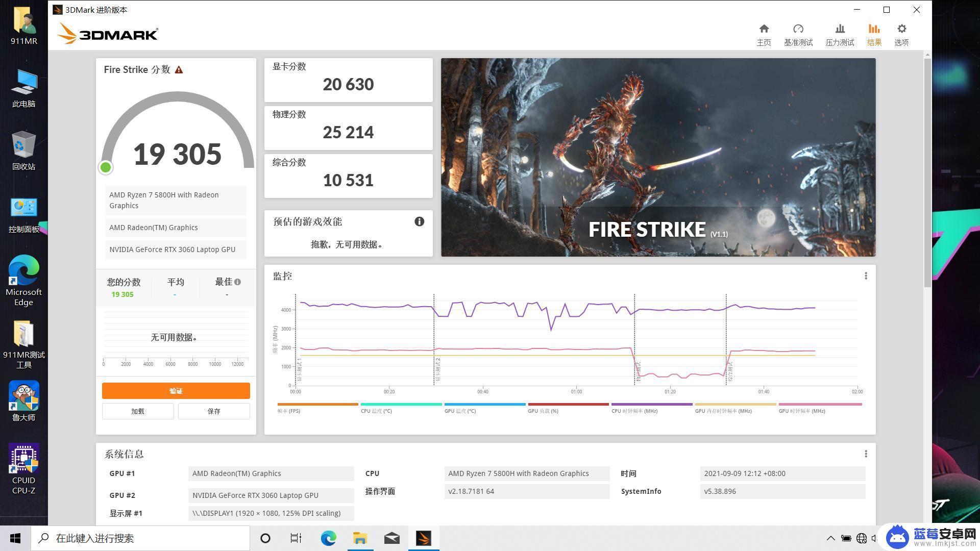This screenshot has height=551, width=980.
Task: Open the 主页 home tab
Action: [x=764, y=35]
